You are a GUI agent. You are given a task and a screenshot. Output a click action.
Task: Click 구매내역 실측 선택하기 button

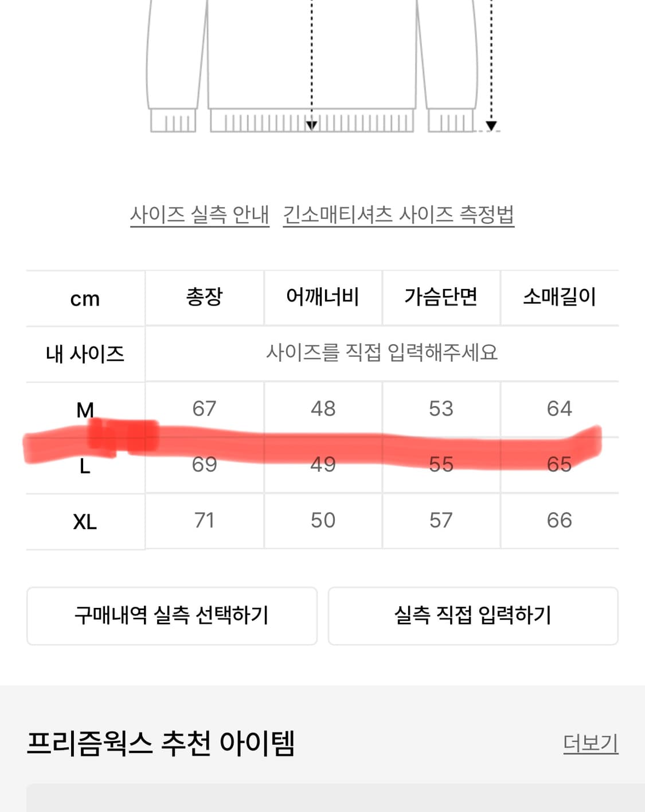pos(171,615)
